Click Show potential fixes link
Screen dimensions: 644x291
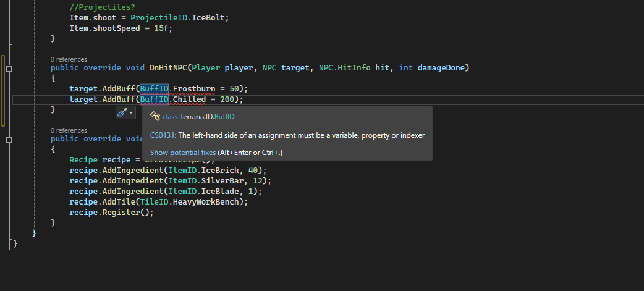click(183, 152)
